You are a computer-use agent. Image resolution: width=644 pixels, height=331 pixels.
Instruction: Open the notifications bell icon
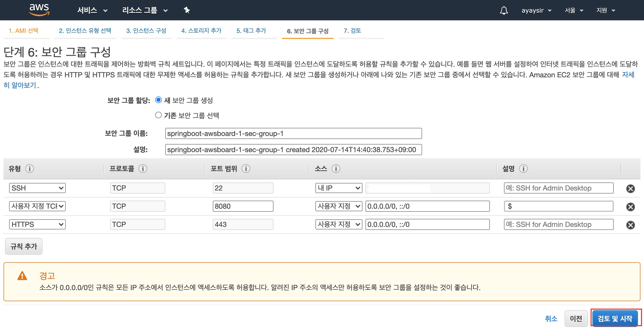(x=504, y=10)
